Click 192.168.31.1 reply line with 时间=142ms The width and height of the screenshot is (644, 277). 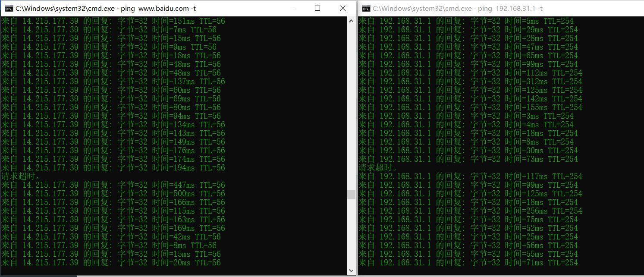click(x=470, y=99)
